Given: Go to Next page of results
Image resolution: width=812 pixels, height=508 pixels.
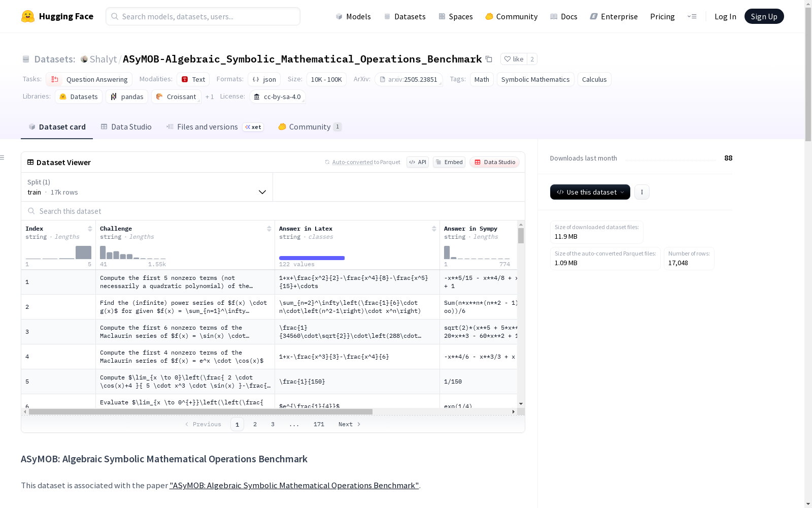Looking at the screenshot, I should [350, 424].
